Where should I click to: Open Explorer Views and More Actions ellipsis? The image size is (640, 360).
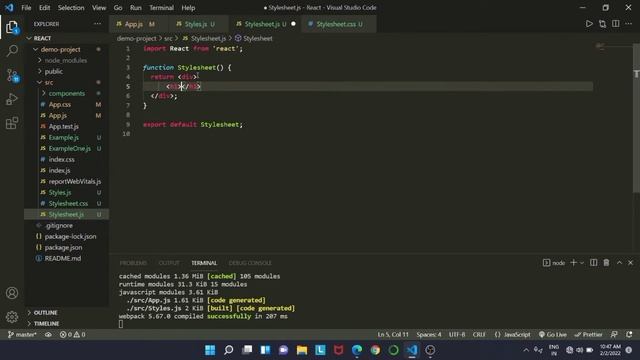pyautogui.click(x=97, y=24)
